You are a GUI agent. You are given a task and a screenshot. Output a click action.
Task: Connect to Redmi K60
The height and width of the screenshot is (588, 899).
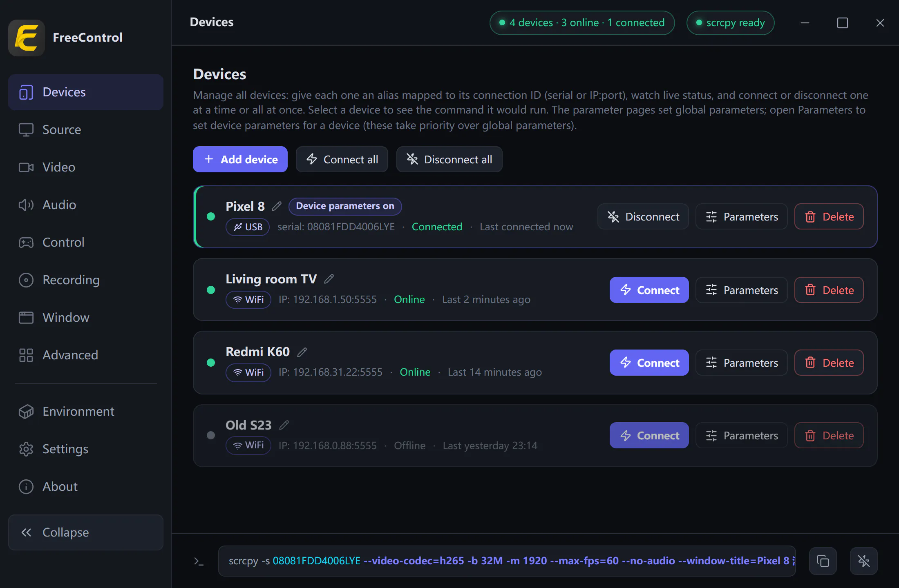click(649, 363)
